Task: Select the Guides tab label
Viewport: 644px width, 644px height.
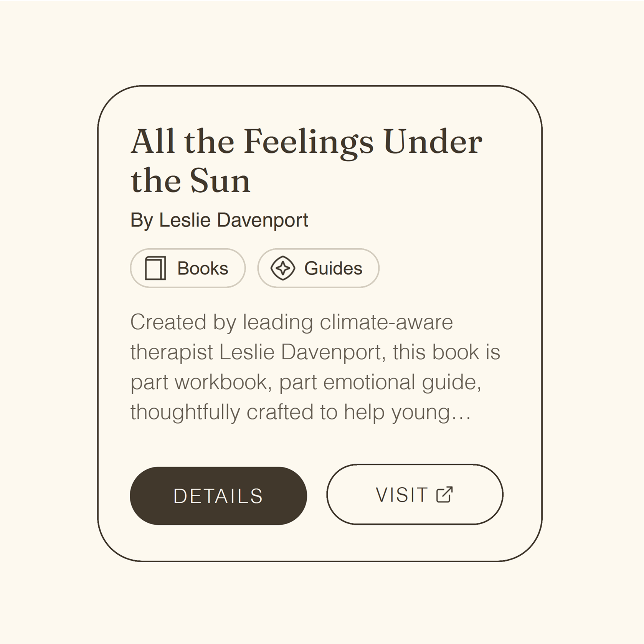Action: point(333,268)
